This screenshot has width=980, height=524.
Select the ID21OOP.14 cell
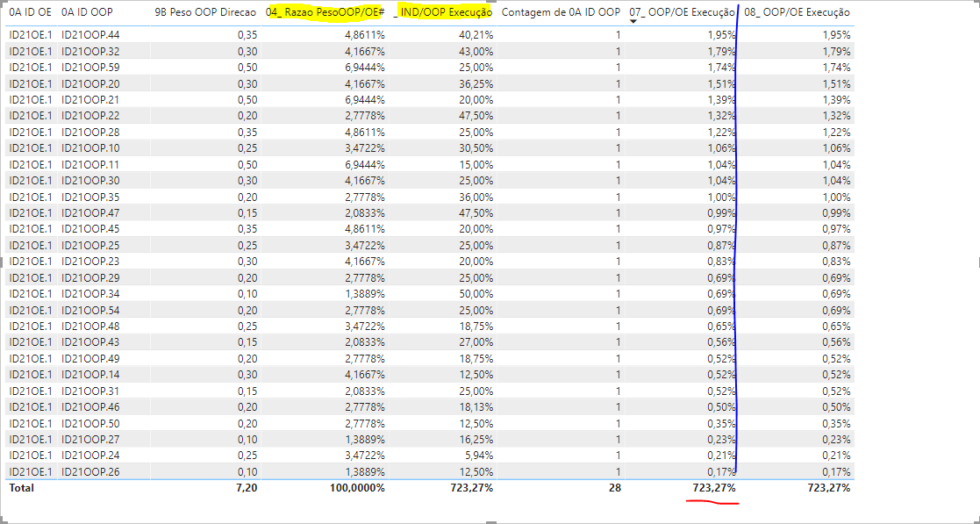pos(90,375)
